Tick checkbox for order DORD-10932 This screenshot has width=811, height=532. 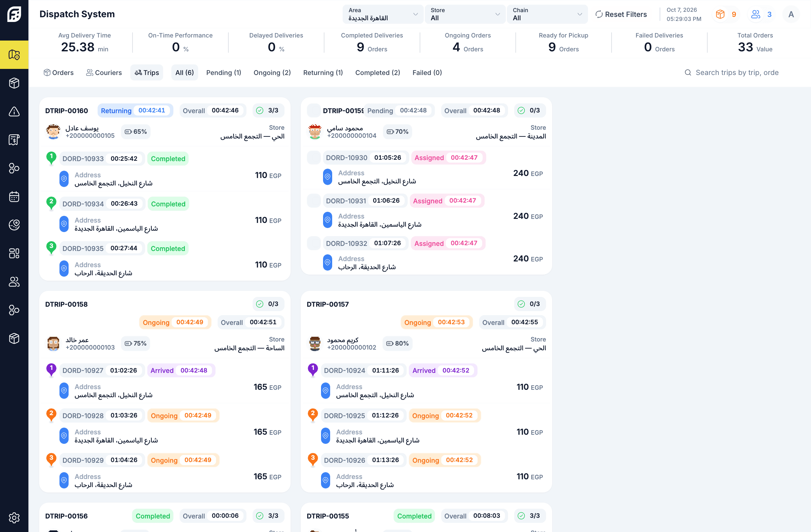(314, 243)
